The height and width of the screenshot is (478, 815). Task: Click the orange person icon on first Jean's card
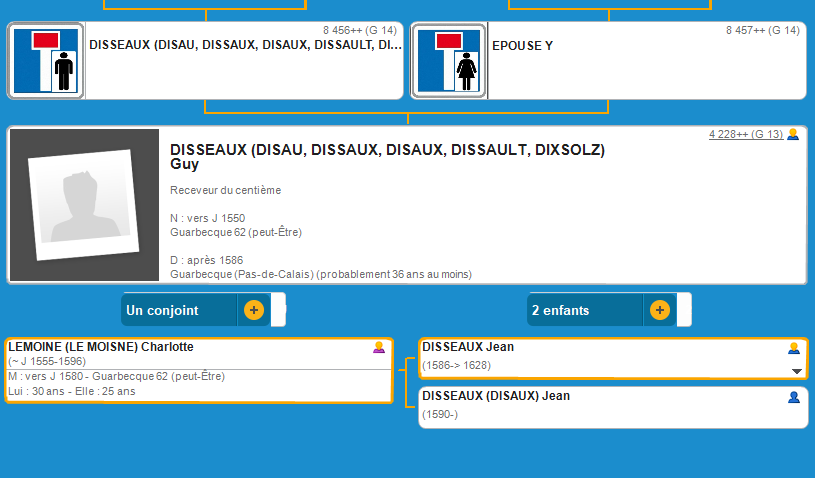point(794,348)
